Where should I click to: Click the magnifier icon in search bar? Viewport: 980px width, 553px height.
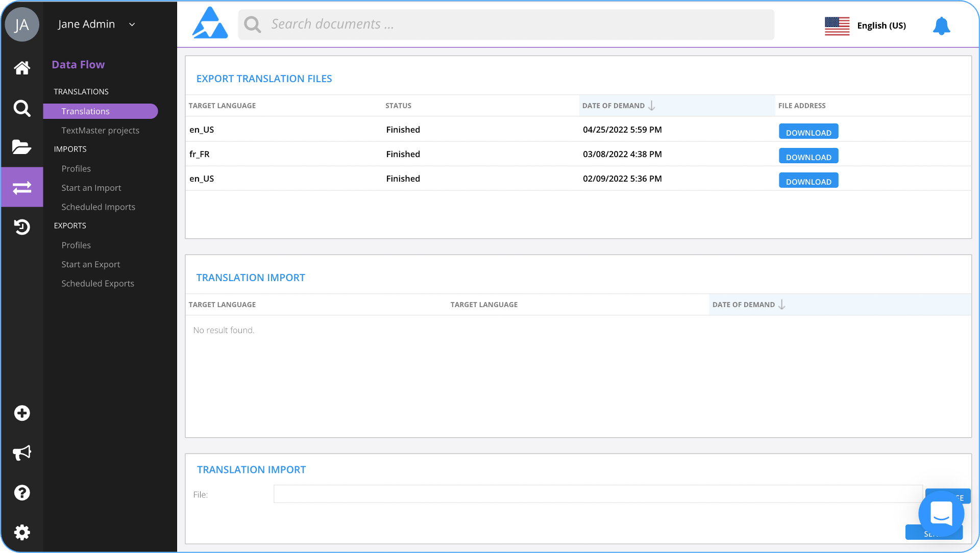tap(253, 24)
